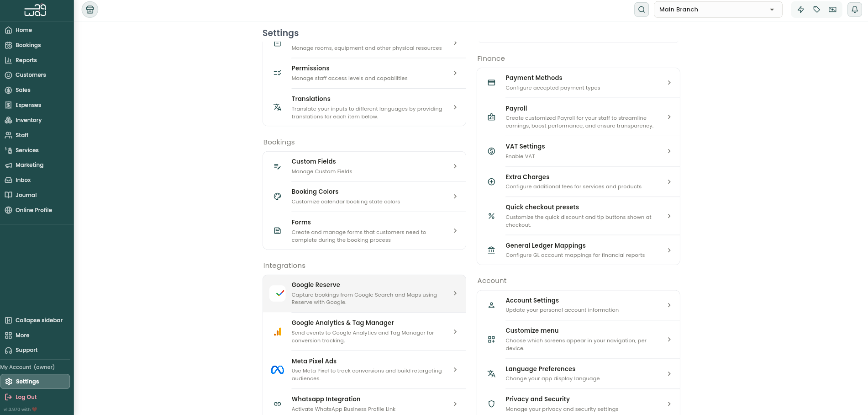Open Payroll settings row
Image resolution: width=868 pixels, height=415 pixels.
coord(579,117)
